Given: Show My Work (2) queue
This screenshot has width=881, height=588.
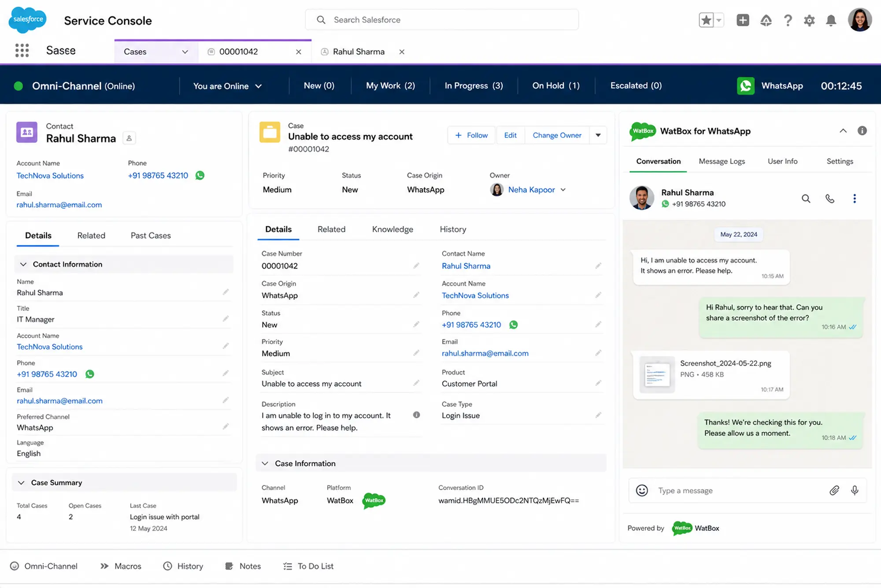Looking at the screenshot, I should click(x=390, y=86).
